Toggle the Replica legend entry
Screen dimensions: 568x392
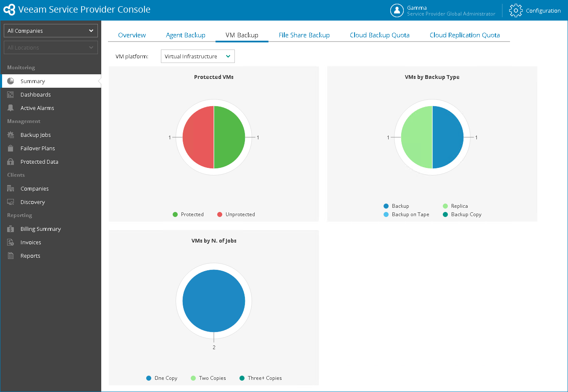pos(455,206)
